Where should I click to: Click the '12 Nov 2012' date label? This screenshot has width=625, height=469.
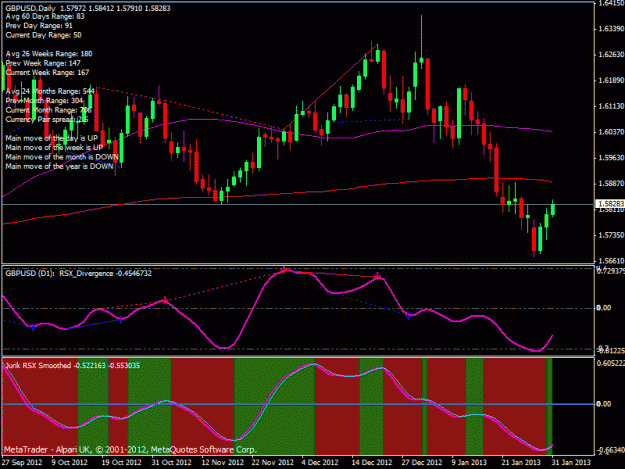222,462
